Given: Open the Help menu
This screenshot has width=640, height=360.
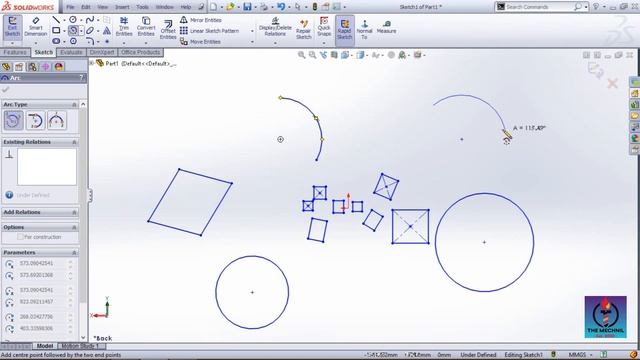Looking at the screenshot, I should pos(186,7).
